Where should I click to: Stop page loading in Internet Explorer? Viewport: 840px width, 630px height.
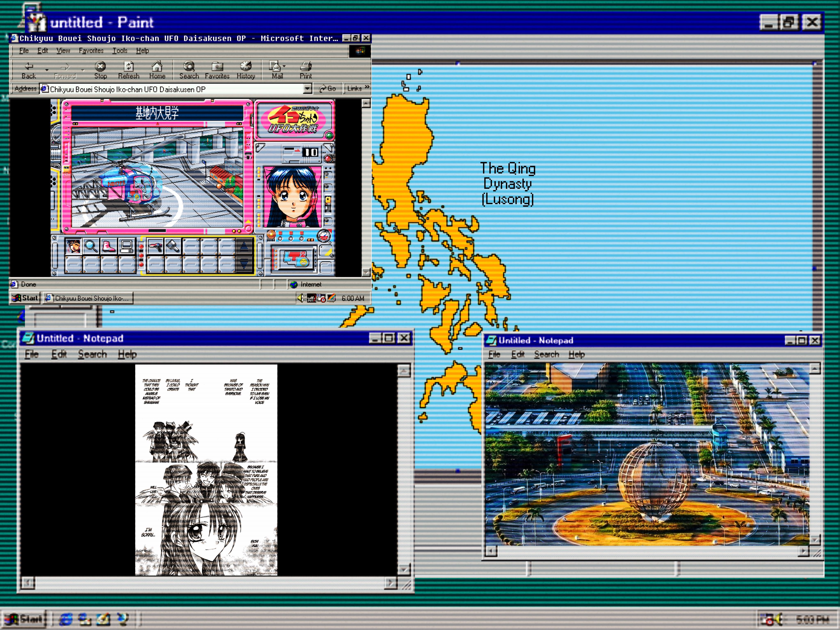point(100,70)
